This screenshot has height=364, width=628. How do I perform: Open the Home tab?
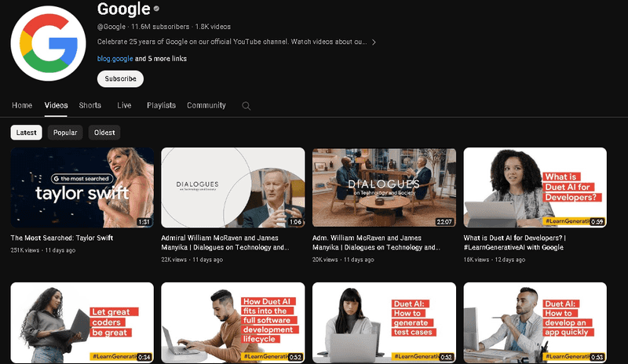22,105
